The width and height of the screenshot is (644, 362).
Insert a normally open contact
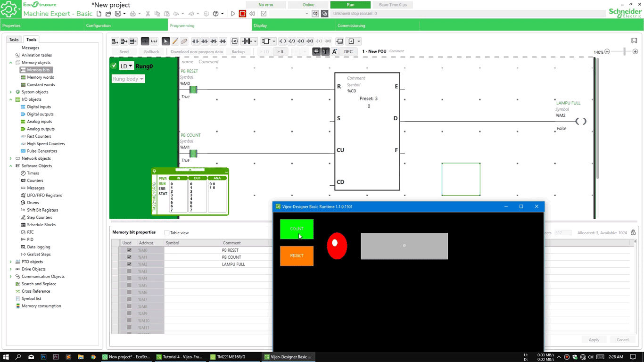tap(195, 41)
